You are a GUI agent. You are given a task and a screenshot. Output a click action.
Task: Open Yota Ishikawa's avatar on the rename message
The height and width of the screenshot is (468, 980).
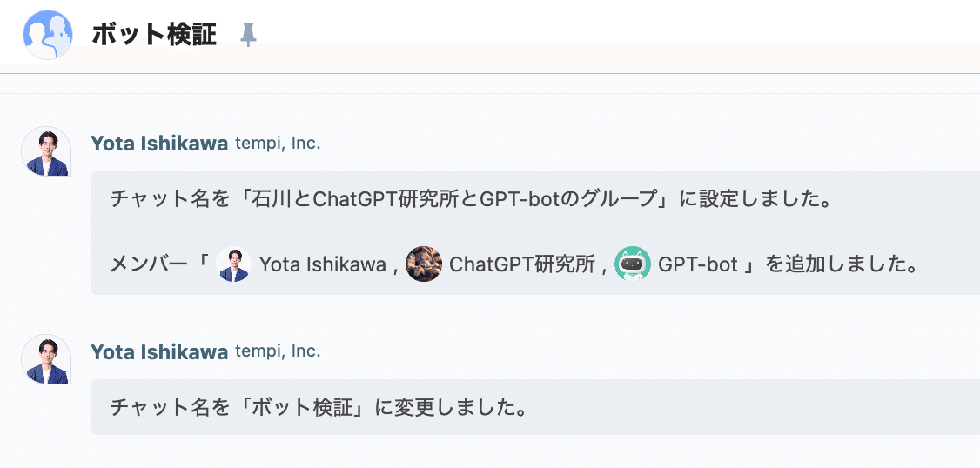46,359
